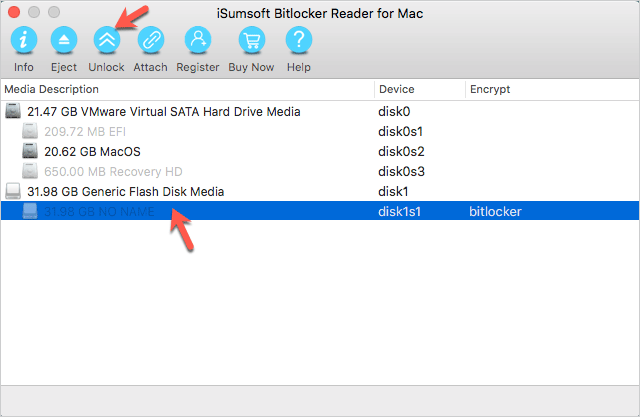
Task: Click the Encrypt column header
Action: tap(490, 89)
